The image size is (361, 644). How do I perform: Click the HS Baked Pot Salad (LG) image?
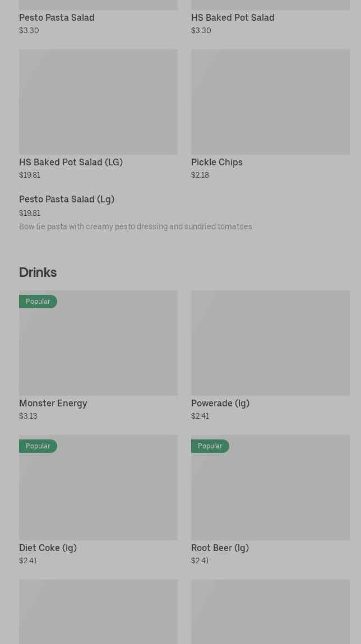(x=98, y=101)
